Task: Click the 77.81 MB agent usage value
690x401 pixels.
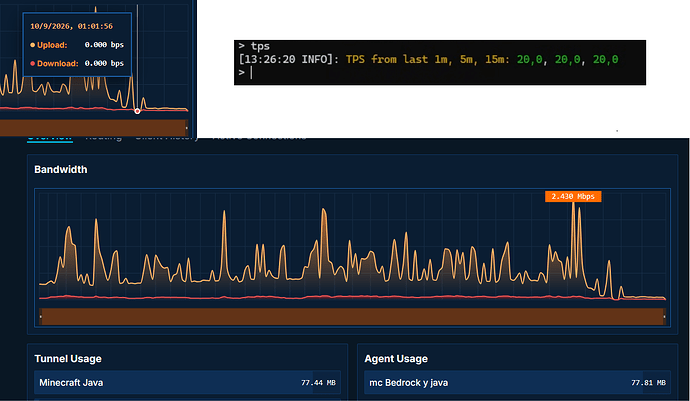Action: (x=648, y=383)
